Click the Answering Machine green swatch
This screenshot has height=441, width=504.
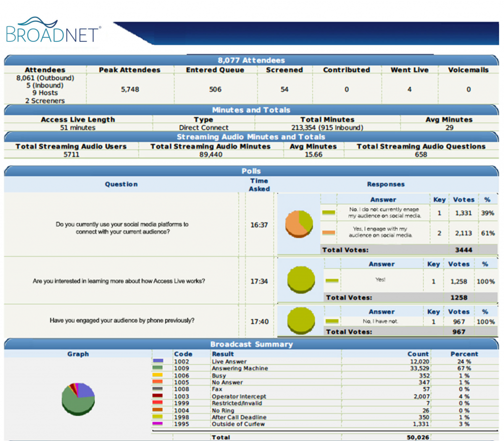pyautogui.click(x=158, y=368)
